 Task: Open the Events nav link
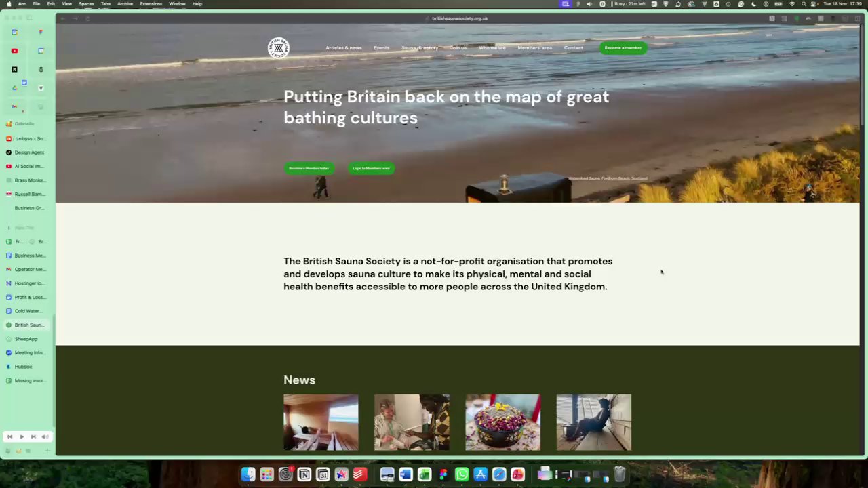pos(381,48)
